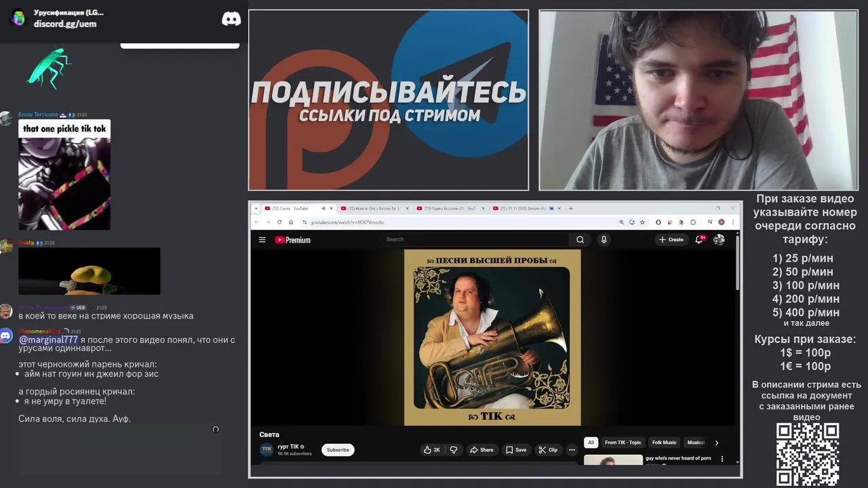Screen dimensions: 868x488
Task: Click the гурт TIK channel avatar
Action: tap(267, 449)
